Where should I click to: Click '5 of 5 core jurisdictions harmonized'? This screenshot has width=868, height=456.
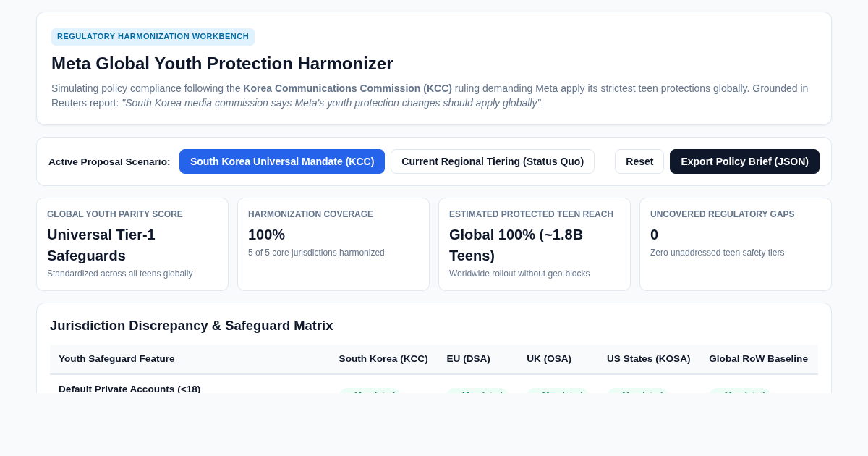pos(316,253)
